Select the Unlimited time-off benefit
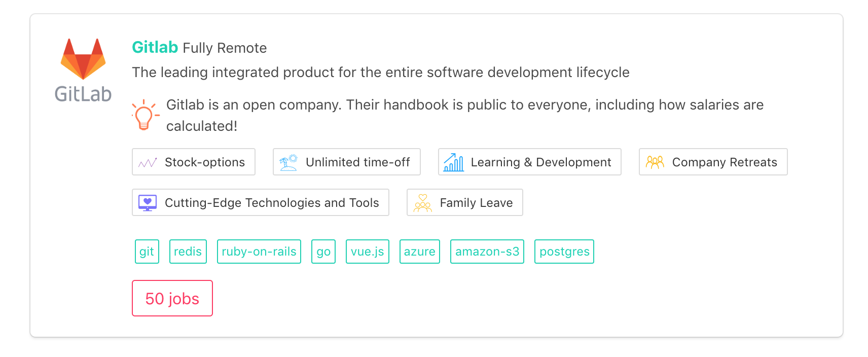Image resolution: width=868 pixels, height=357 pixels. [x=347, y=162]
